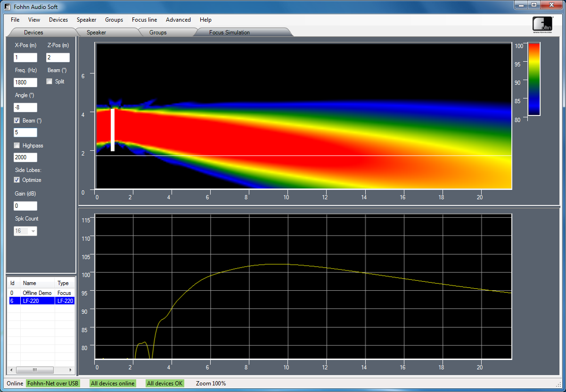This screenshot has height=392, width=566.
Task: Select the Focus Simulation tab
Action: pos(230,33)
